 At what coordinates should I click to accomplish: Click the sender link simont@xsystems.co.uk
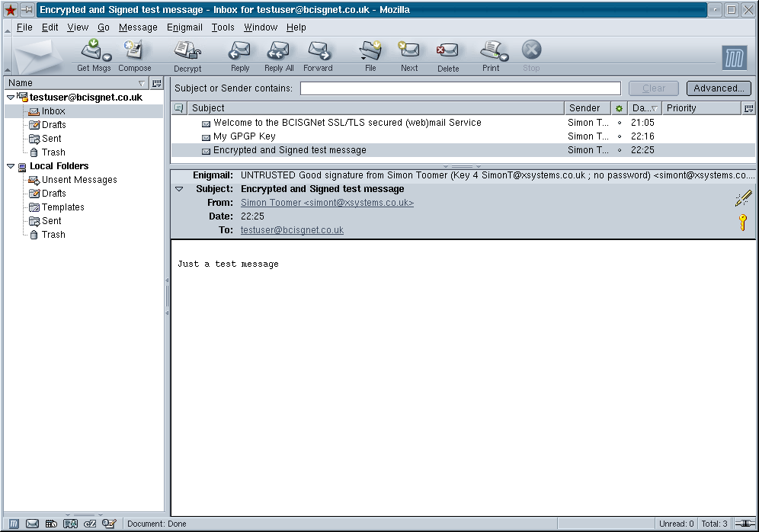[x=327, y=203]
